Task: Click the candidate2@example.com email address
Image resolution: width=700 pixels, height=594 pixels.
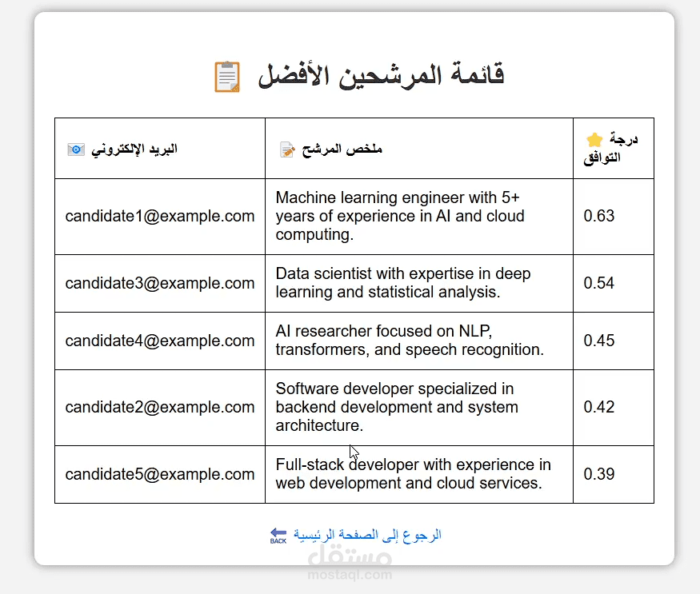Action: tap(160, 407)
